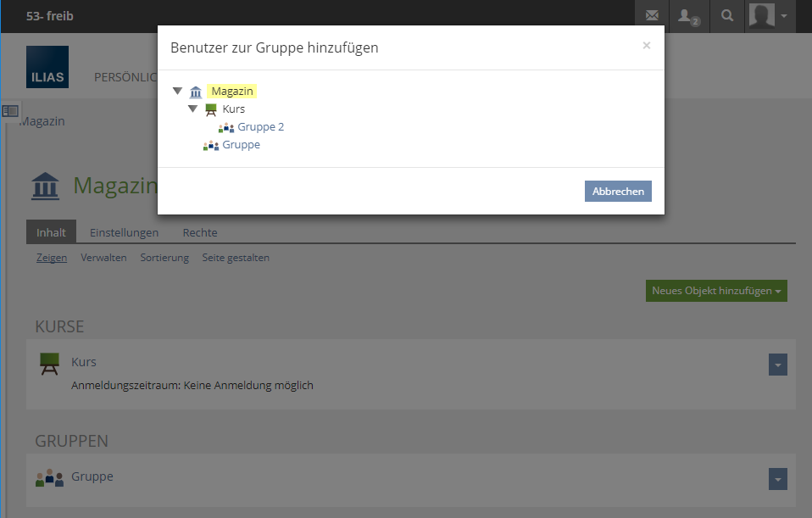Collapse the Magazin tree node
812x518 pixels.
pyautogui.click(x=177, y=92)
